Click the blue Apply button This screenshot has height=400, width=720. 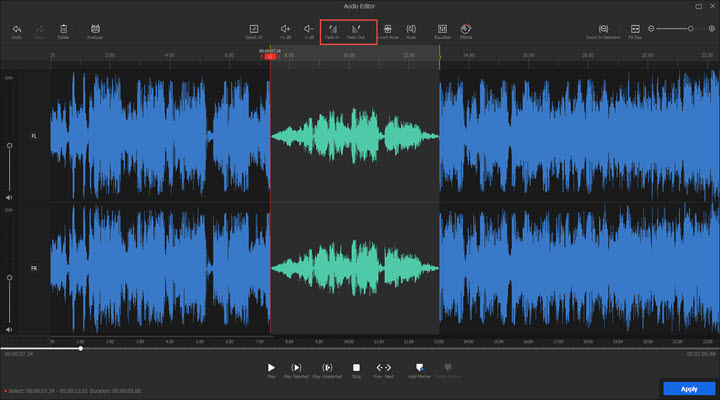click(x=688, y=388)
